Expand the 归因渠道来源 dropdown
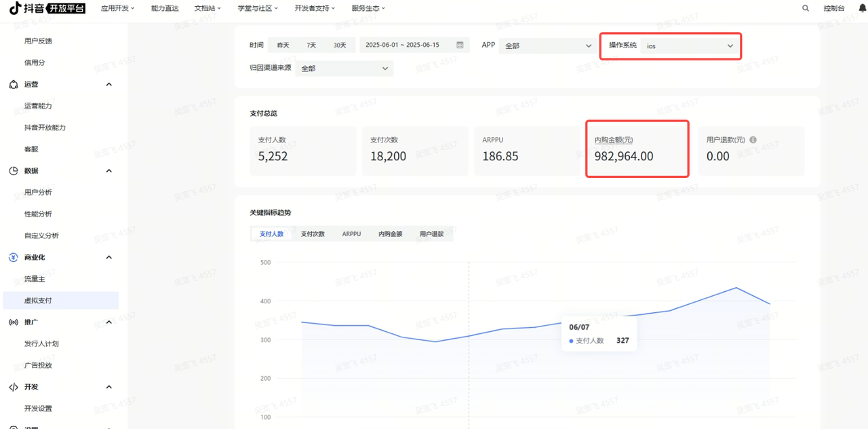The image size is (868, 429). pos(344,68)
